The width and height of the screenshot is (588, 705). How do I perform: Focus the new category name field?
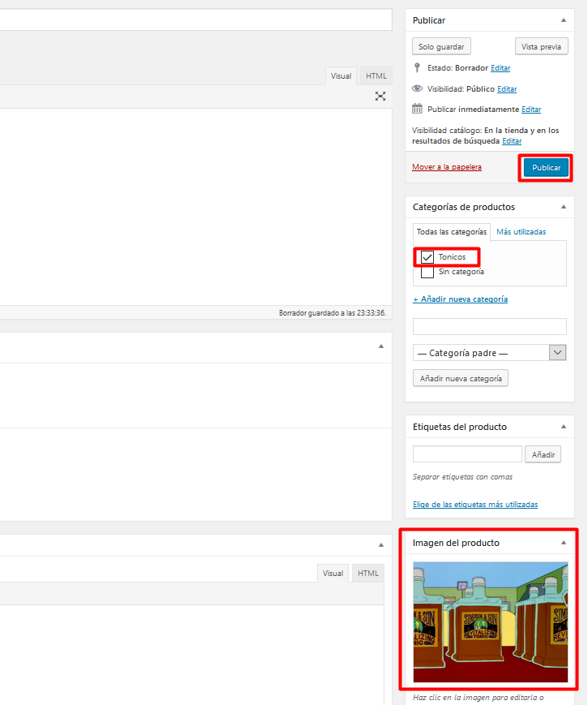[490, 326]
